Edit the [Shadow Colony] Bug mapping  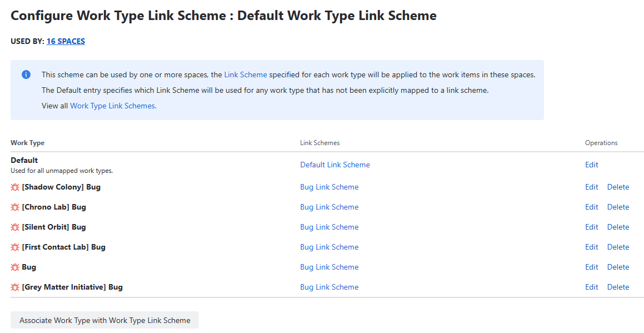click(x=591, y=187)
